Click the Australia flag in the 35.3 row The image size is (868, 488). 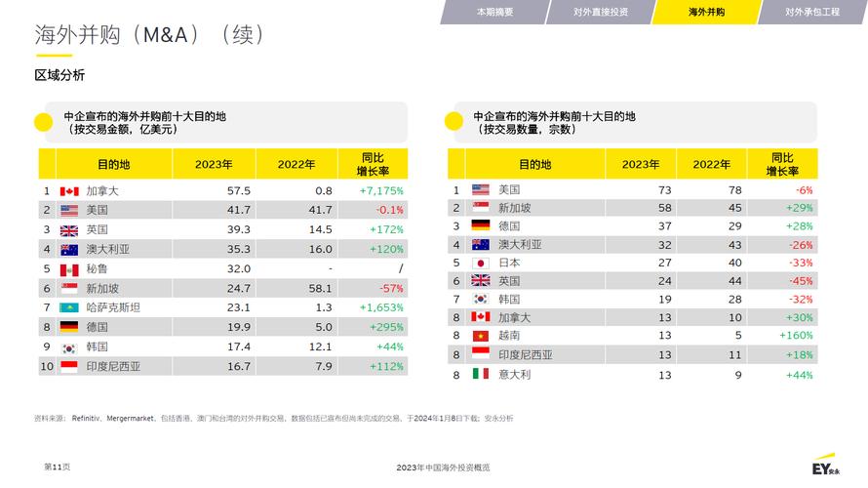tap(69, 250)
